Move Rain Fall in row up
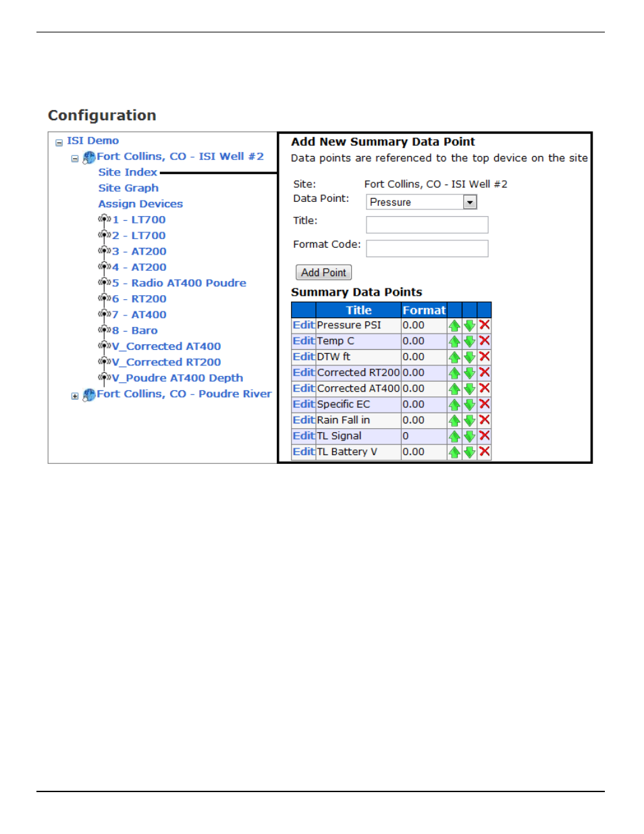644x834 pixels. point(454,421)
